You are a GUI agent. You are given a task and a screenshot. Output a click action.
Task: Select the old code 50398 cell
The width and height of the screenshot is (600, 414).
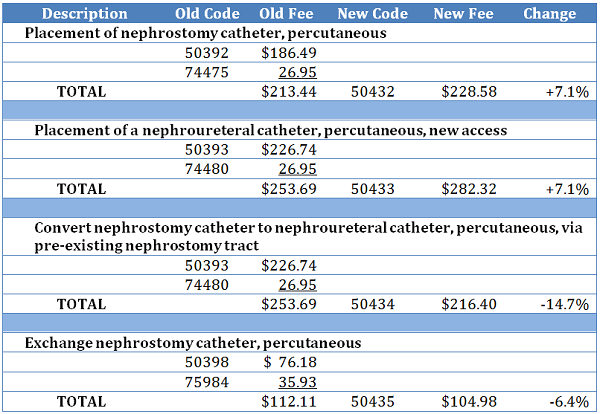tap(207, 362)
